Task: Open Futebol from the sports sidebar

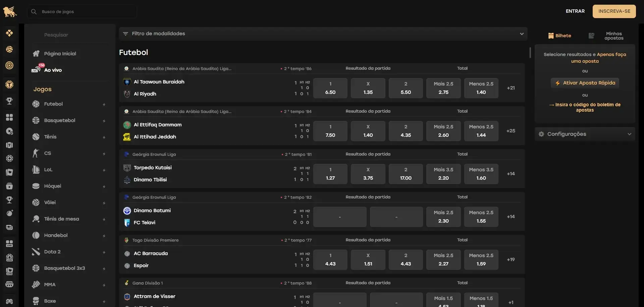Action: pyautogui.click(x=53, y=104)
